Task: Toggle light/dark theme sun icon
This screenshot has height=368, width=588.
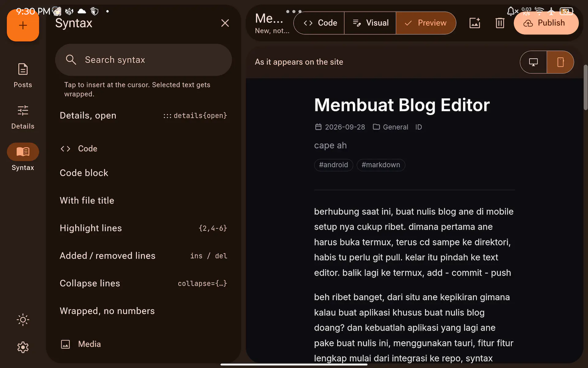Action: point(23,320)
